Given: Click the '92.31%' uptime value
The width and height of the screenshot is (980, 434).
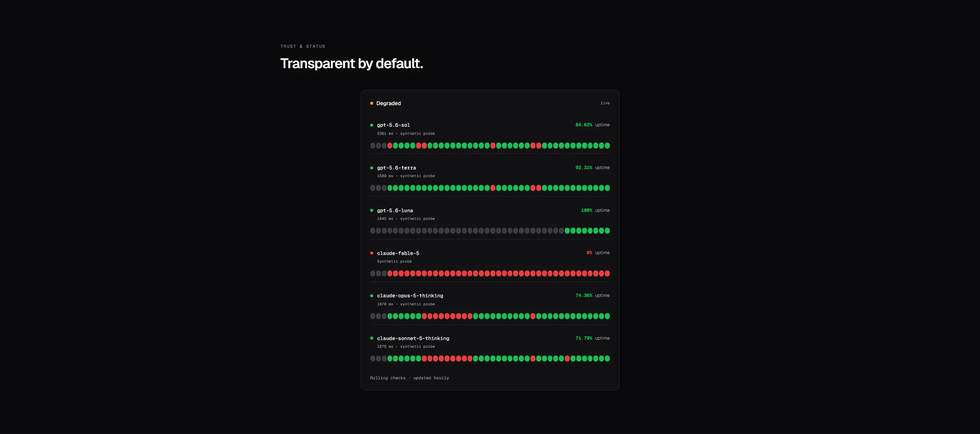Looking at the screenshot, I should 584,168.
